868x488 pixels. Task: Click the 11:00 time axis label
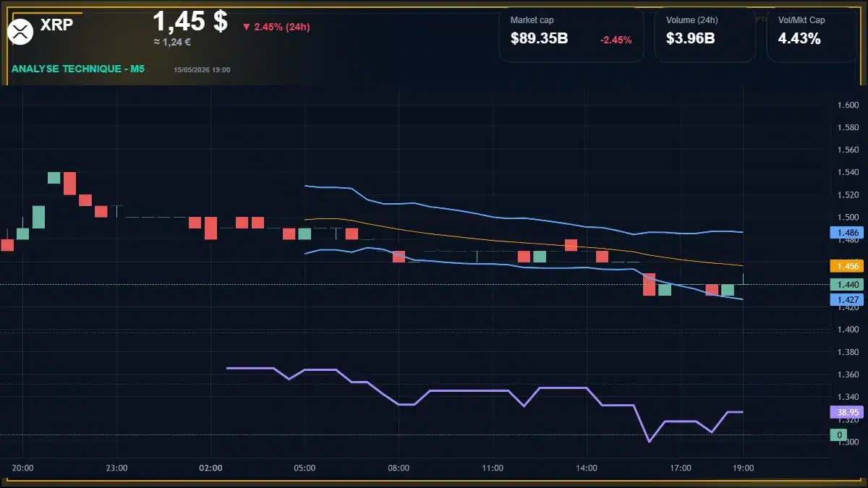[x=493, y=468]
